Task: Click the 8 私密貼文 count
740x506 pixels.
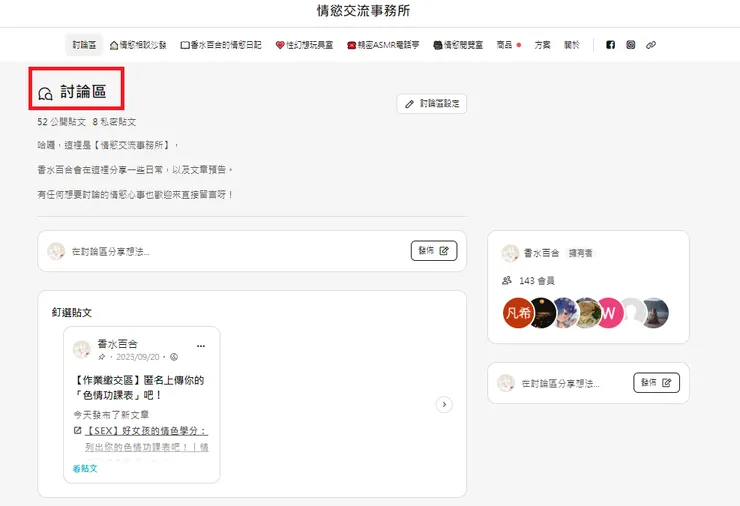Action: [114, 122]
